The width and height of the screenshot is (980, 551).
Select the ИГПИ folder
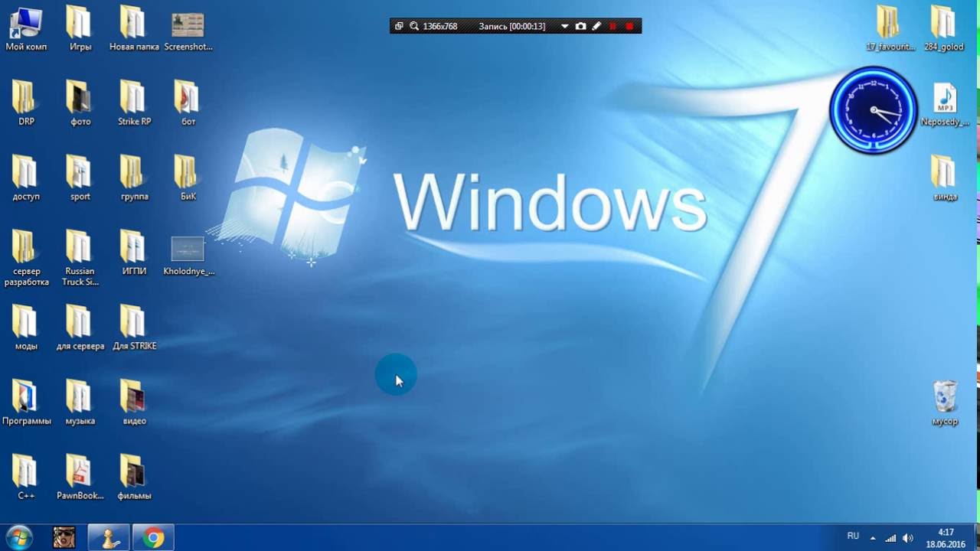click(x=134, y=253)
